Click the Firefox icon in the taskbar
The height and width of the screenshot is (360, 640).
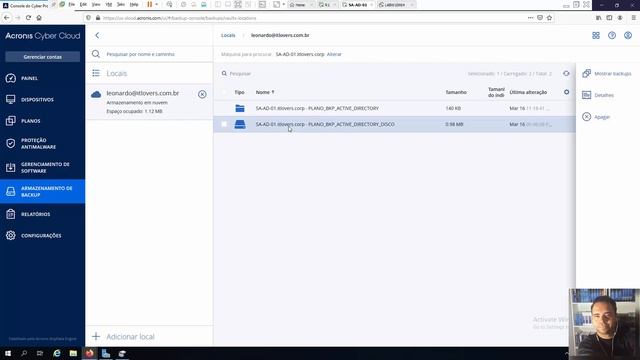tap(89, 353)
